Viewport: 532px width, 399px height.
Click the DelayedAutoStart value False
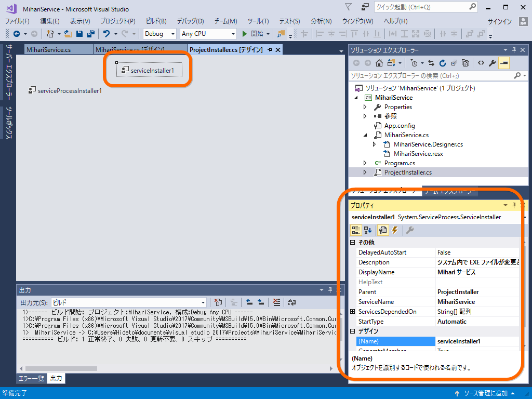(444, 252)
